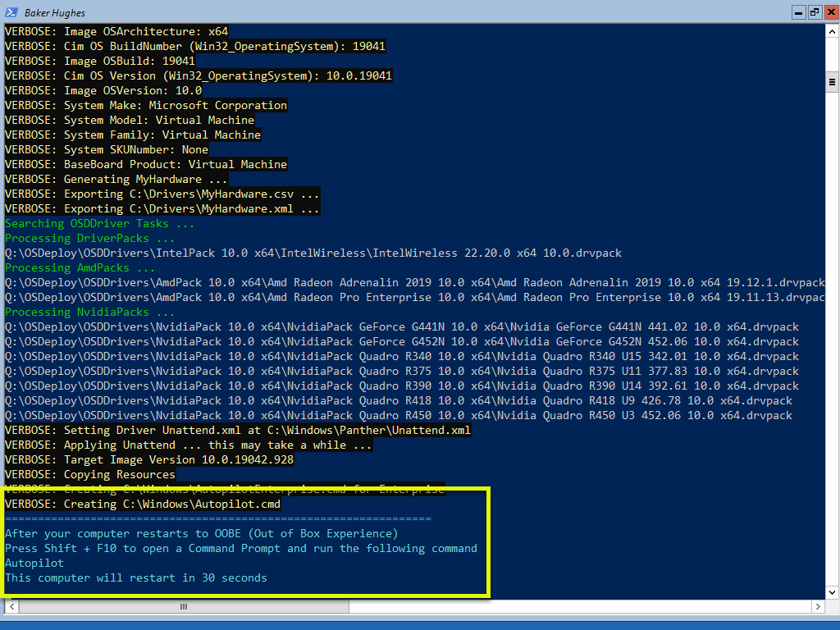Click line 'VERBOSE: Copying Resources'
This screenshot has width=840, height=630.
(x=90, y=475)
